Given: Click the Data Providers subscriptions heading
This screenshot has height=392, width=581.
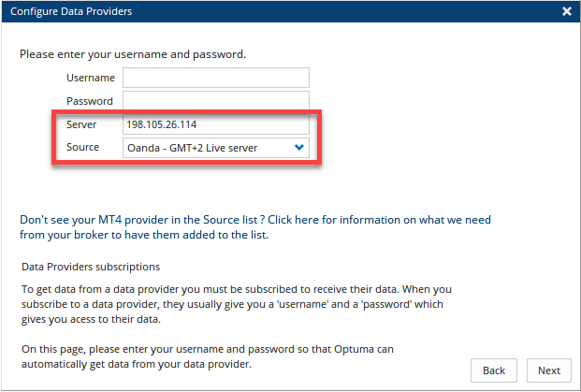Looking at the screenshot, I should 91,267.
